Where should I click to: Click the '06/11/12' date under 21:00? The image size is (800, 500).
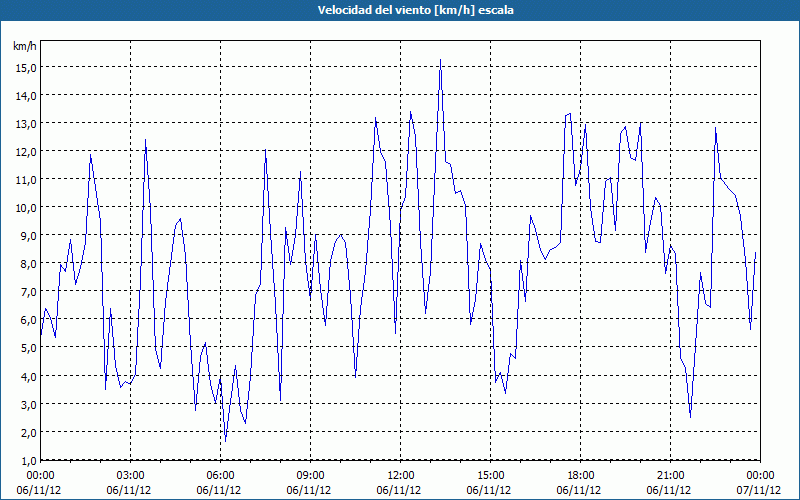pos(669,490)
